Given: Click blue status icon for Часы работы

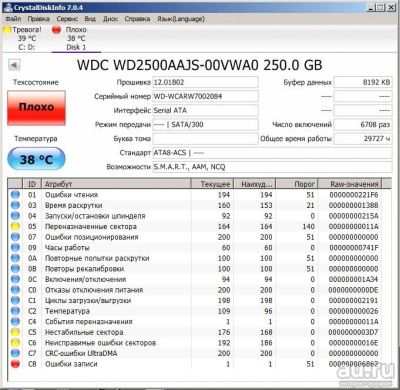Looking at the screenshot, I should (x=15, y=248).
